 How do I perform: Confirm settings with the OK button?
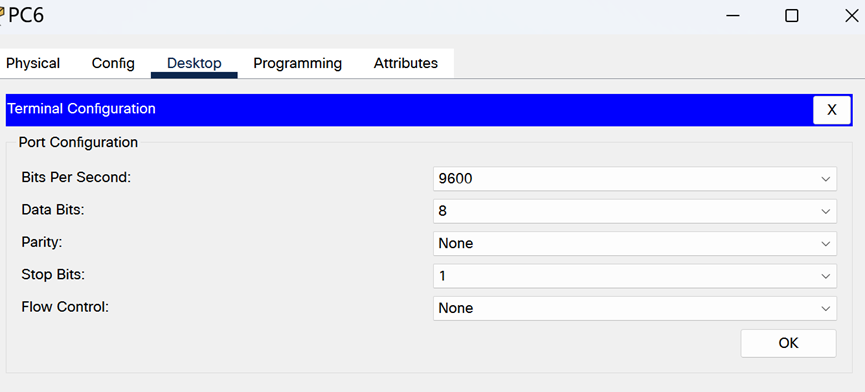coord(788,343)
